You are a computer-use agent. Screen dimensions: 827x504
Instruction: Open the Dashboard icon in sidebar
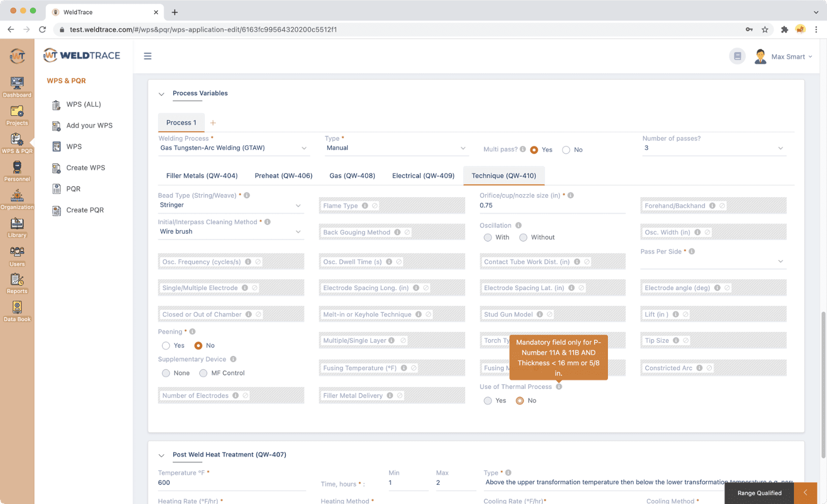click(x=17, y=83)
